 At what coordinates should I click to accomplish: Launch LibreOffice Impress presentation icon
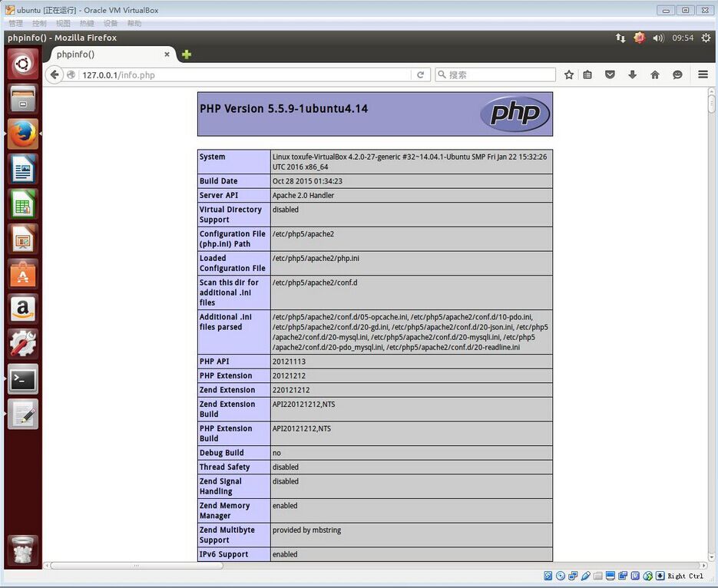[x=22, y=239]
